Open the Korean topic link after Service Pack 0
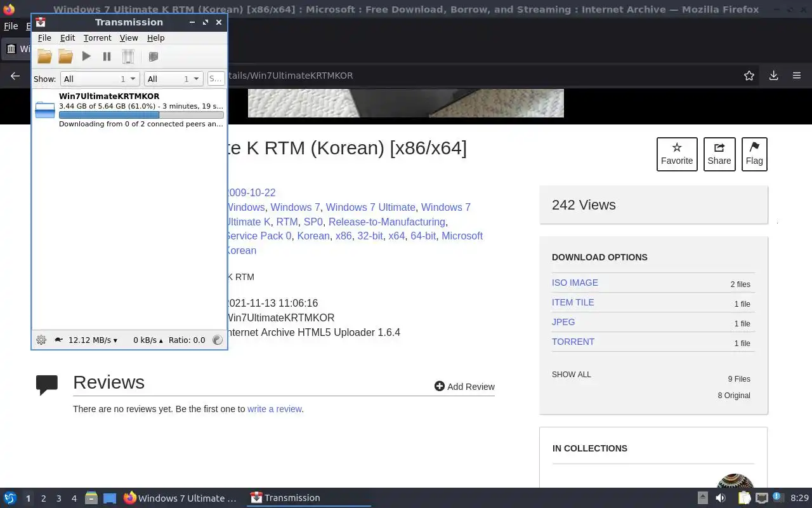 313,236
